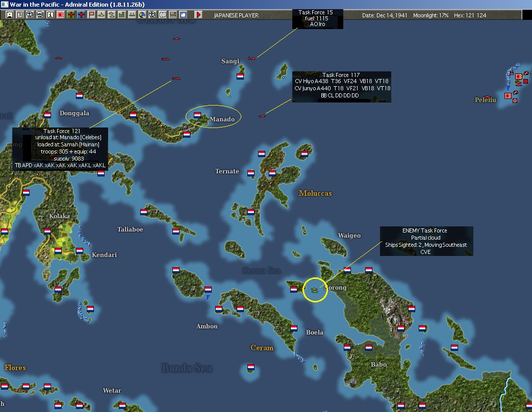Click the save game disk icon
This screenshot has width=532, height=412.
tap(10, 15)
